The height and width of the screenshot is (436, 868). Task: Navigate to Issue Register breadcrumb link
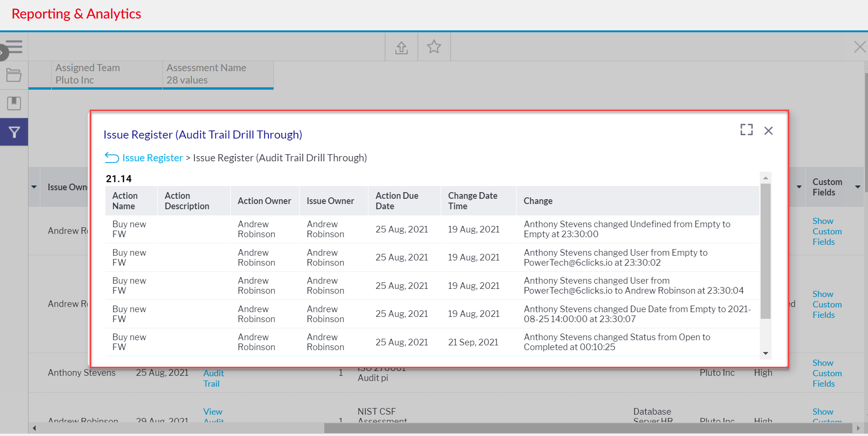pos(152,158)
